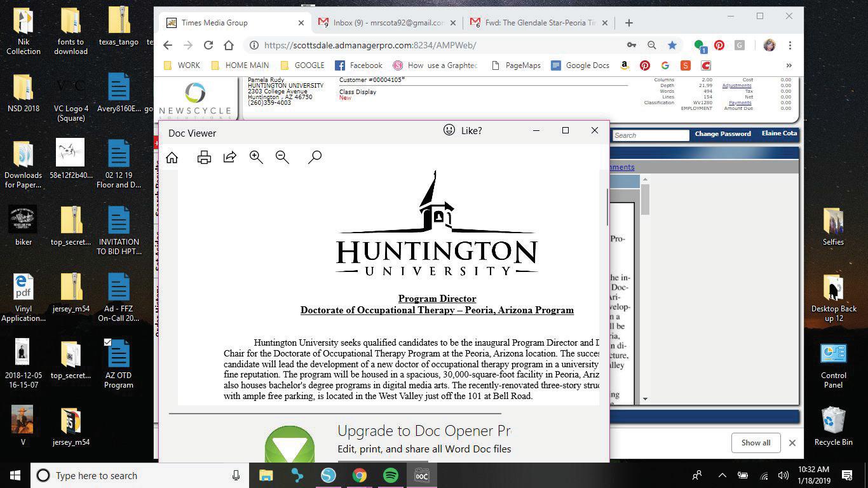Viewport: 868px width, 488px height.
Task: Click Show all in downloads bar
Action: click(x=756, y=443)
